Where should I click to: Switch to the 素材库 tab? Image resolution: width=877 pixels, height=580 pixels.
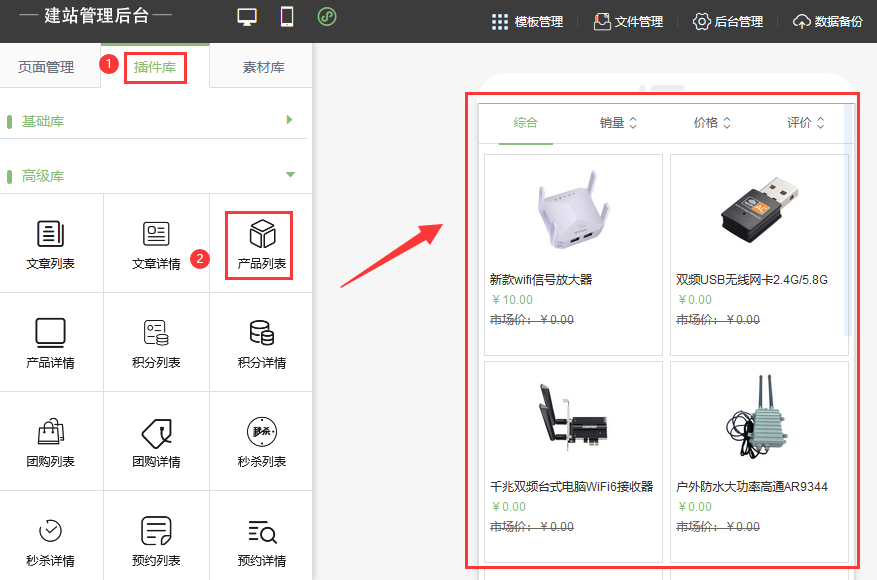pos(263,67)
